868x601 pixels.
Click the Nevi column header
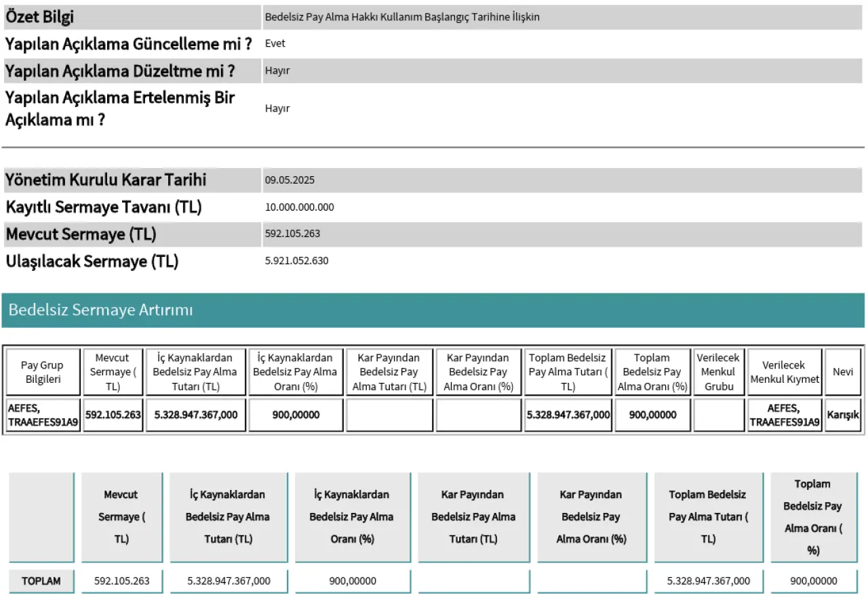click(843, 372)
